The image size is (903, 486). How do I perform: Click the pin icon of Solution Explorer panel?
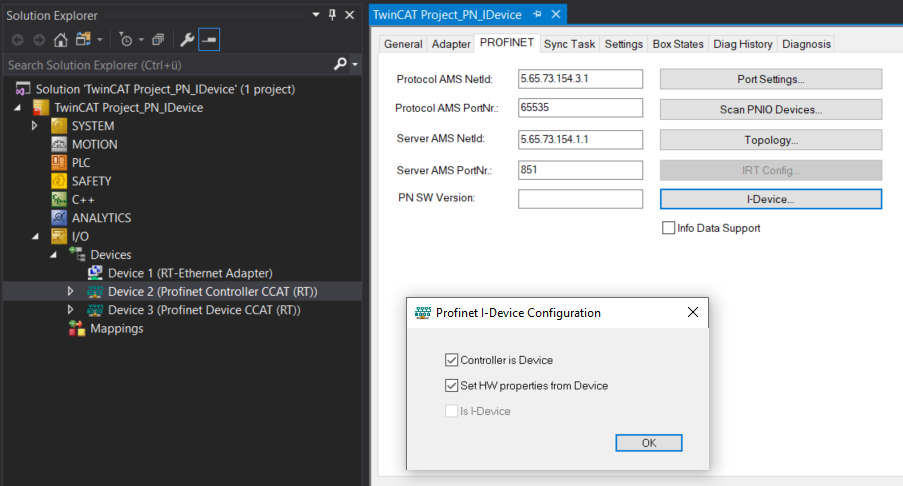pyautogui.click(x=332, y=15)
